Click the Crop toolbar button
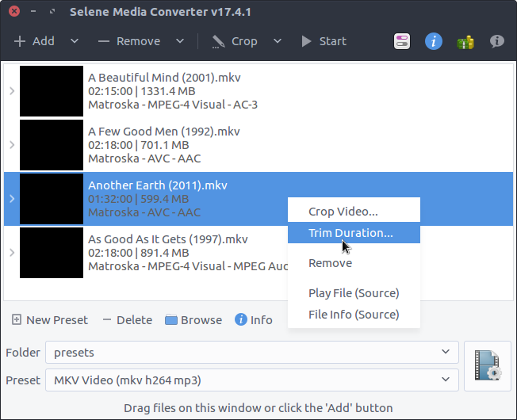This screenshot has height=420, width=517. 235,41
